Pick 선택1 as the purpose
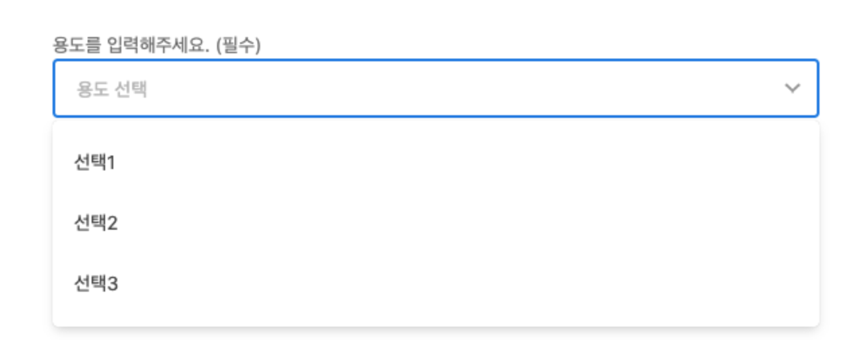The height and width of the screenshot is (361, 868). pyautogui.click(x=436, y=163)
